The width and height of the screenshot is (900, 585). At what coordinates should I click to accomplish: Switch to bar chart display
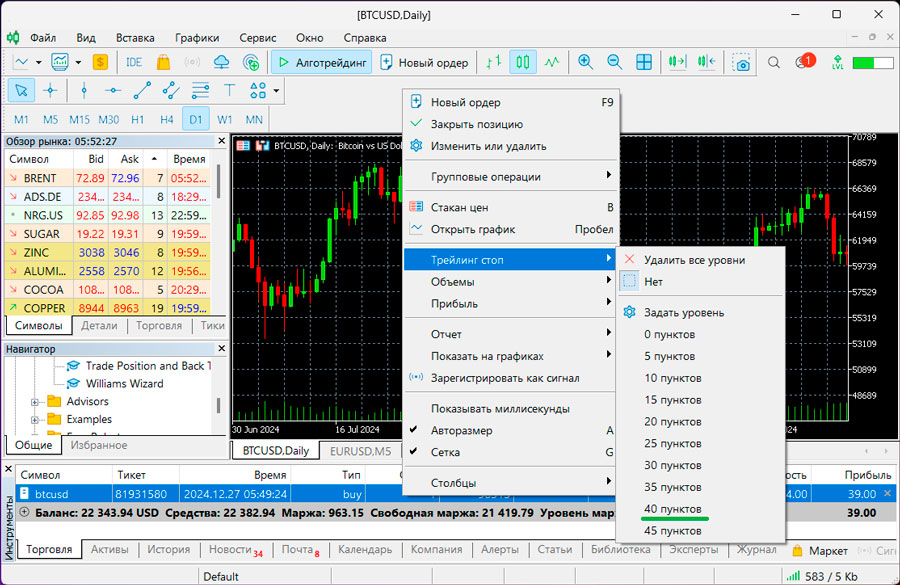(494, 62)
